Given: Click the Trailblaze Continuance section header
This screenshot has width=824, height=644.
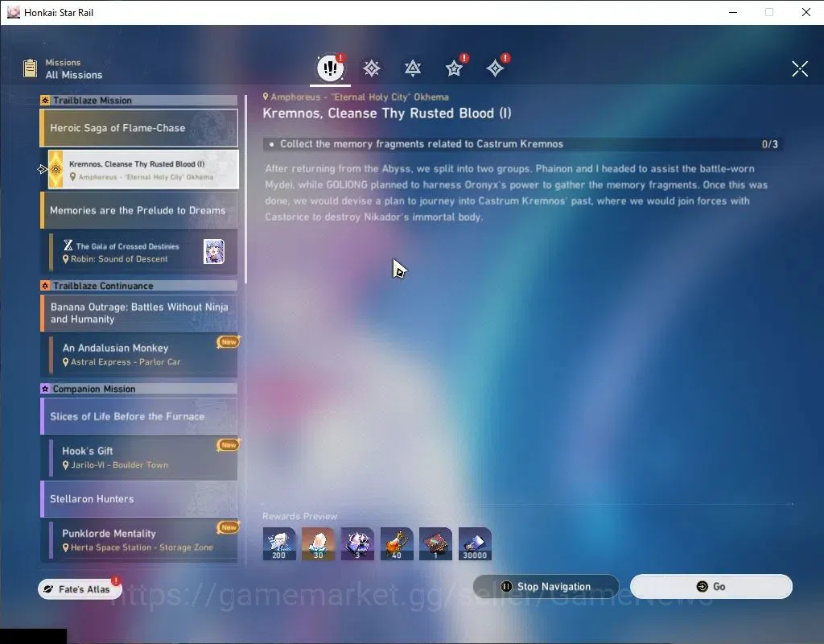Looking at the screenshot, I should point(138,286).
